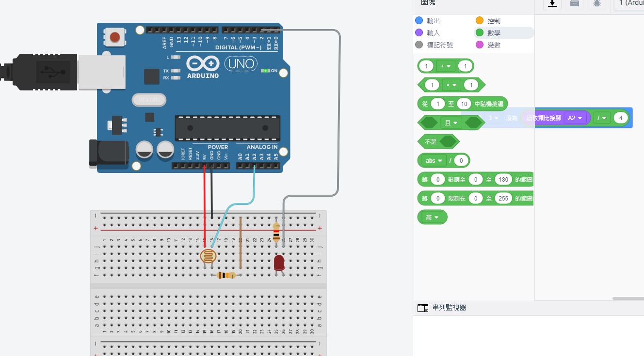Click the Arduino reset button on the board

pos(115,37)
